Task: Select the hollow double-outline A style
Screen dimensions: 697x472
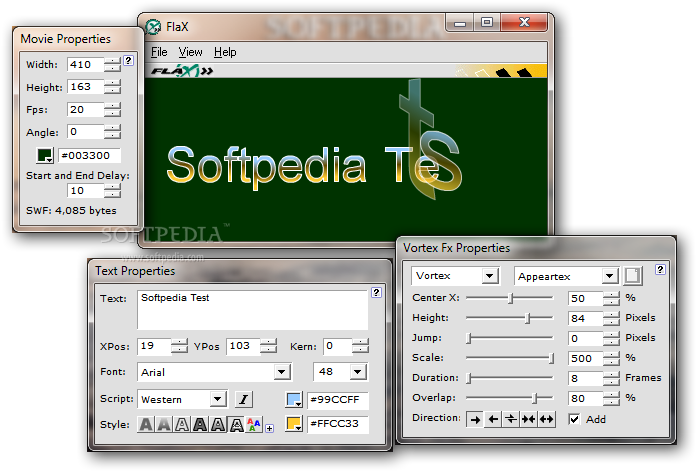Action: point(236,424)
